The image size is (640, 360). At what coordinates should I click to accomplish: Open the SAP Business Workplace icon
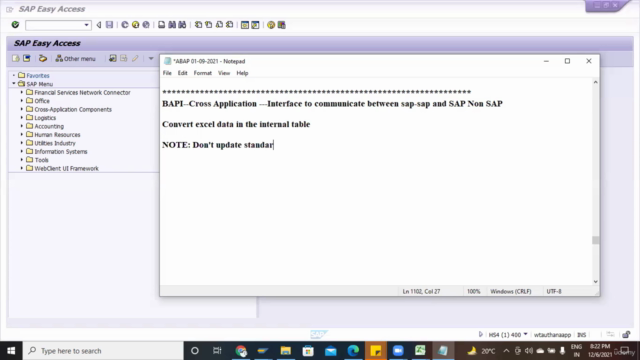42,58
